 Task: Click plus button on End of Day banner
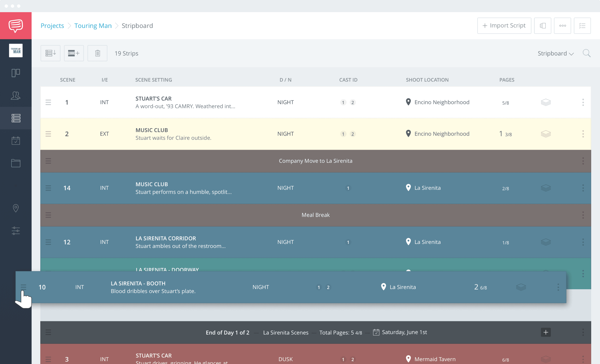pos(546,332)
